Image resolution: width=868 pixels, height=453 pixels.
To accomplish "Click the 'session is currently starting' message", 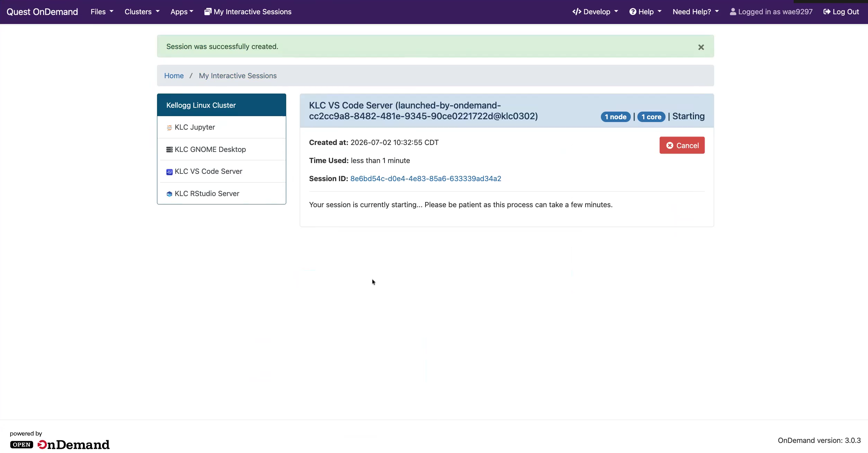I will click(x=461, y=205).
